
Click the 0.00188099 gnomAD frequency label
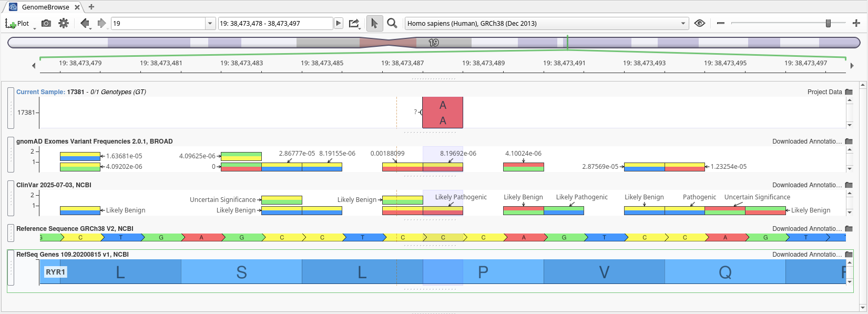[x=387, y=154]
